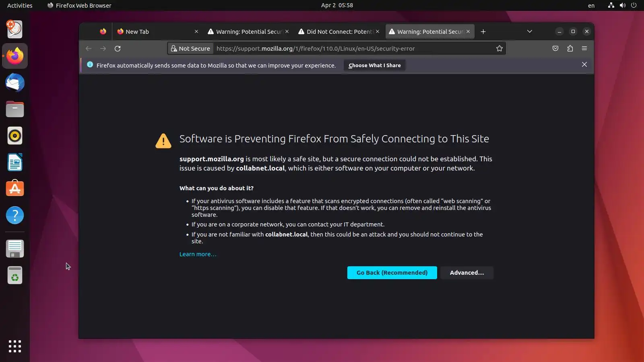Show Applications grid
Screen dimensions: 644x362
click(15, 346)
